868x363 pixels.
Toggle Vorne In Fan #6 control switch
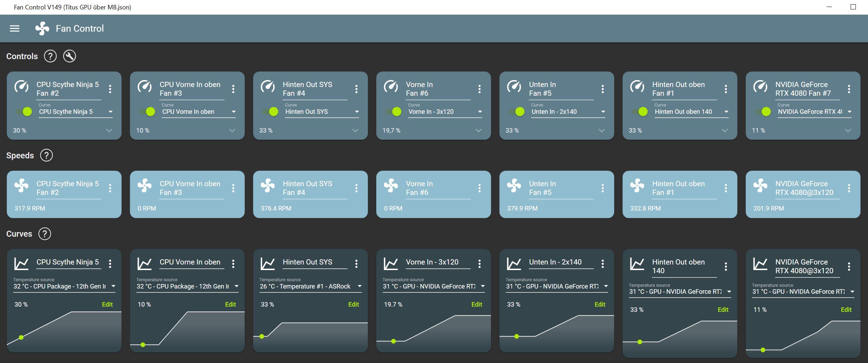point(393,112)
